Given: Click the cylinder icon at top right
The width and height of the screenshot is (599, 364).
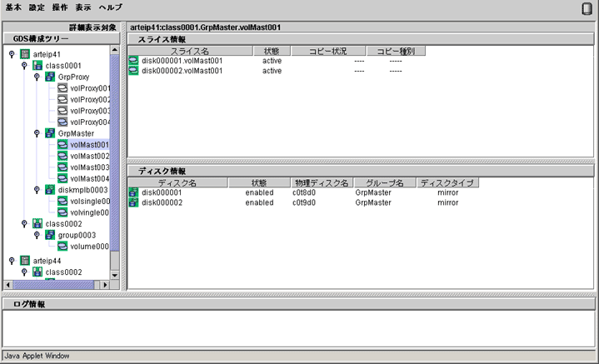Looking at the screenshot, I should coord(587,9).
